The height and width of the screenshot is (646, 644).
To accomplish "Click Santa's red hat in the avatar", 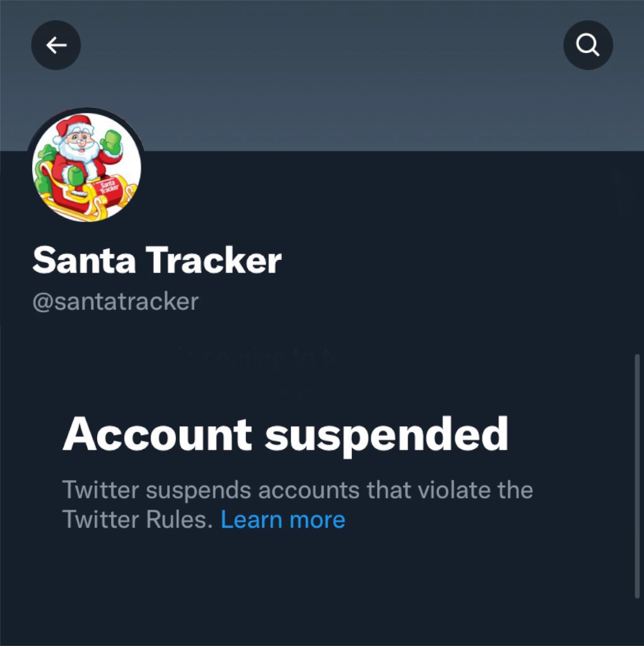I will click(73, 124).
